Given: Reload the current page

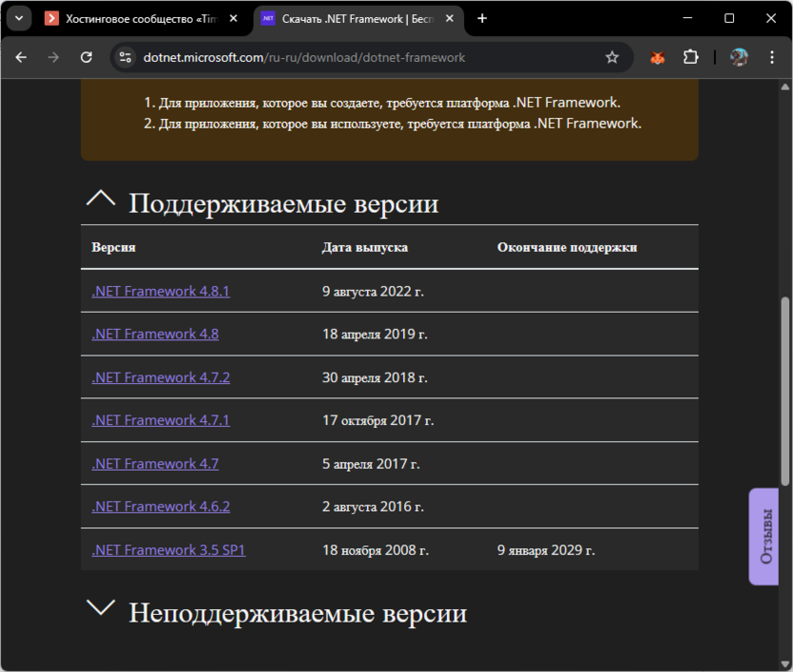Looking at the screenshot, I should [x=86, y=57].
